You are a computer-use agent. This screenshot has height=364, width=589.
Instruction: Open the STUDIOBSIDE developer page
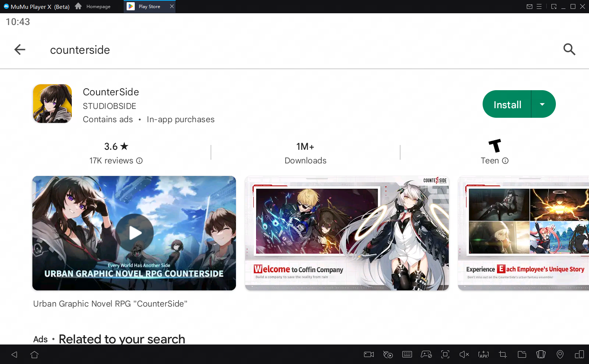coord(109,106)
